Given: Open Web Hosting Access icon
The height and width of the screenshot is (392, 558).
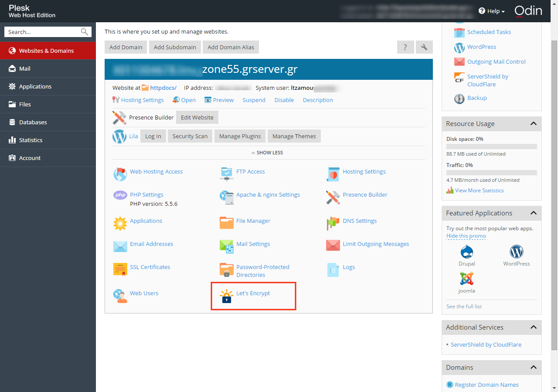Looking at the screenshot, I should coord(120,174).
